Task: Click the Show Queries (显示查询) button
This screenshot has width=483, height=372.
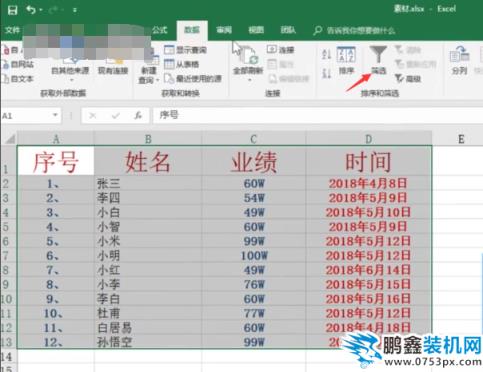Action: (x=185, y=50)
